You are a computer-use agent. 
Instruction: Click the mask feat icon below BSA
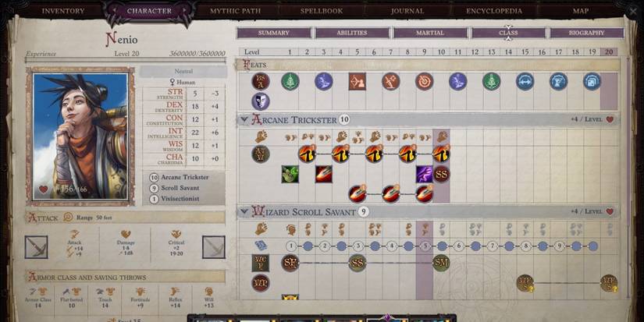pos(261,101)
